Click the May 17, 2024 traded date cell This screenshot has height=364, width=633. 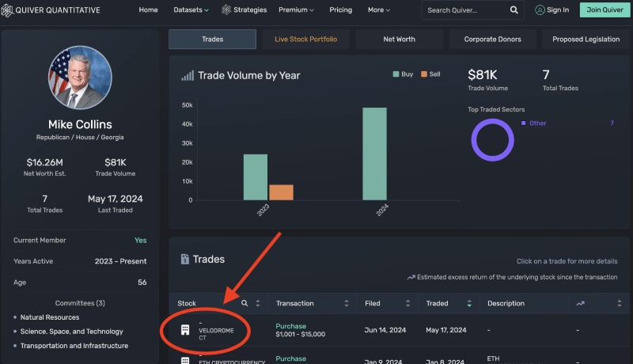pyautogui.click(x=446, y=330)
